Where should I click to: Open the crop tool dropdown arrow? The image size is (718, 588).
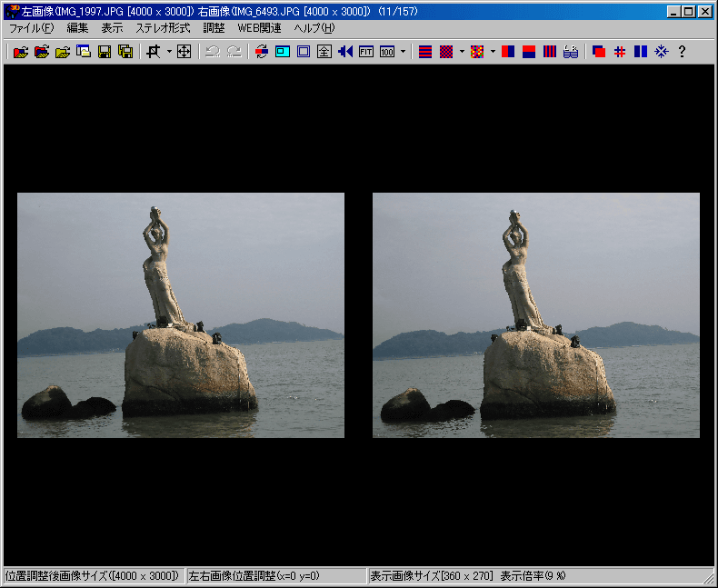pos(169,51)
